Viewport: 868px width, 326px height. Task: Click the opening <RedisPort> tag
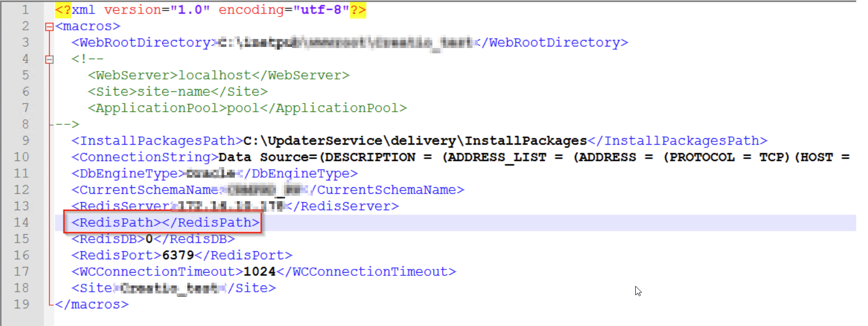coord(116,256)
